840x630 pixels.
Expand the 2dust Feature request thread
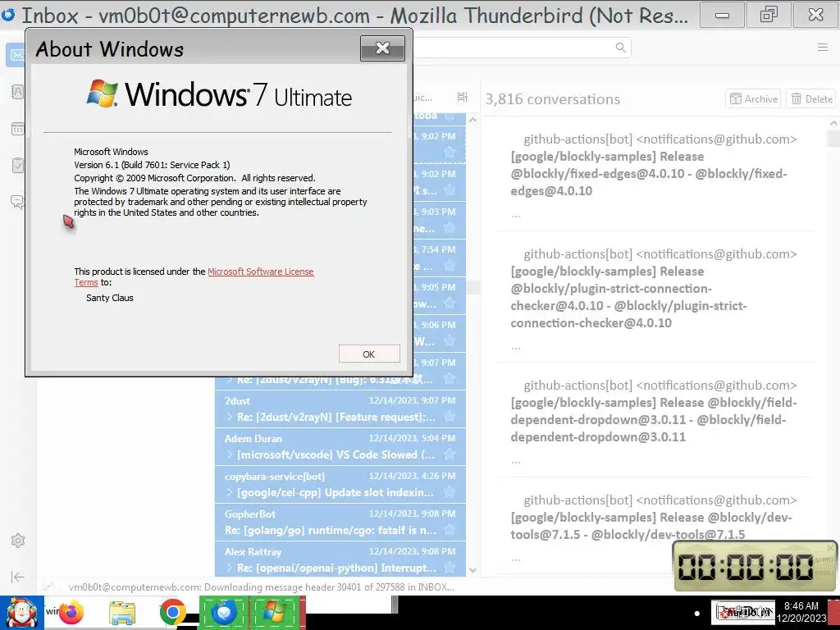click(x=230, y=417)
